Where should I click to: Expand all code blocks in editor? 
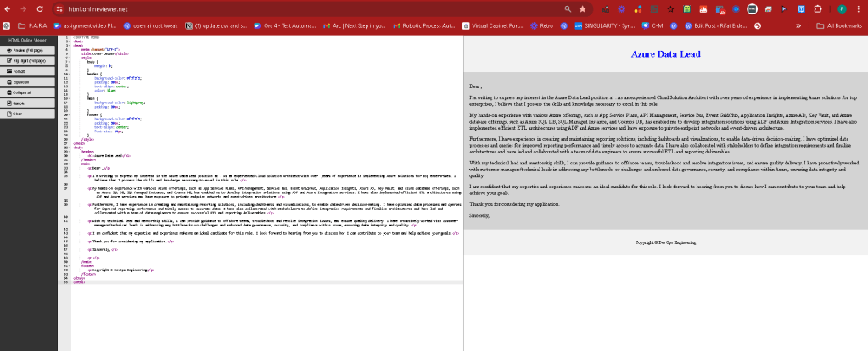tap(28, 81)
